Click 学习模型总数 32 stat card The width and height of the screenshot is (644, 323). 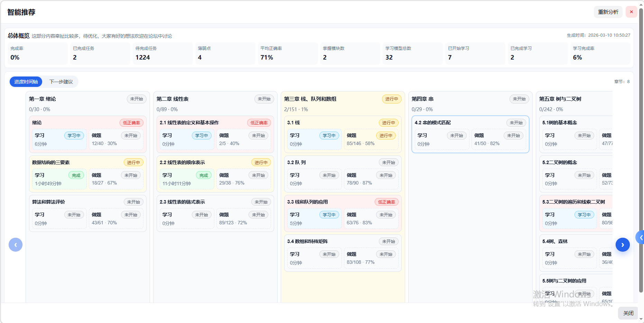point(413,53)
